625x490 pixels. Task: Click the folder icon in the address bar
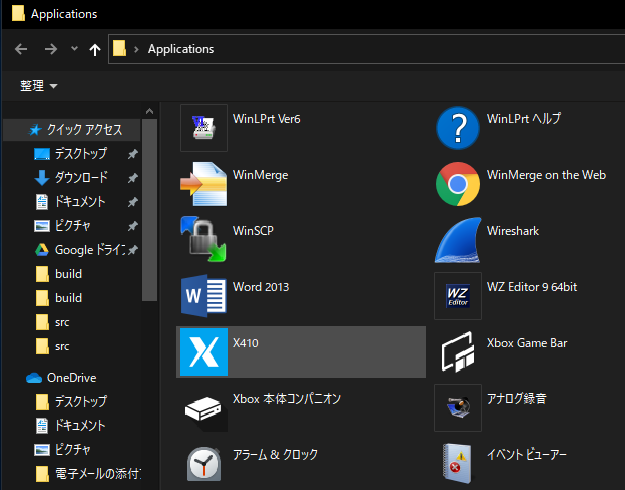coord(119,49)
